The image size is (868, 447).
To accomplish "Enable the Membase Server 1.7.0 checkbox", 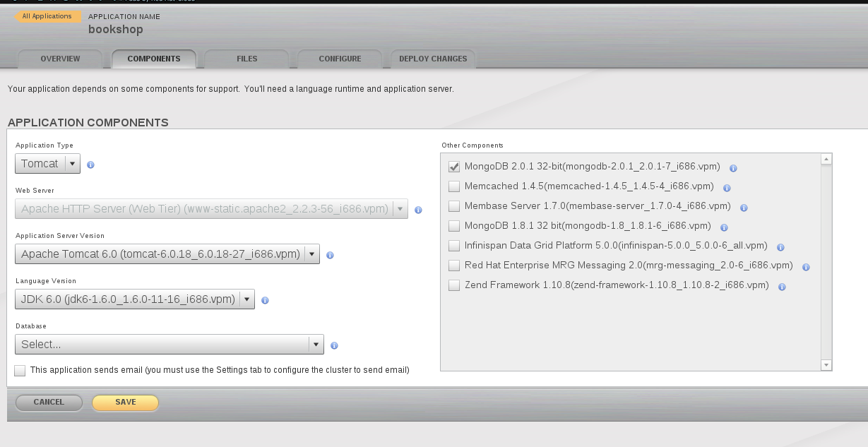I will pos(454,207).
